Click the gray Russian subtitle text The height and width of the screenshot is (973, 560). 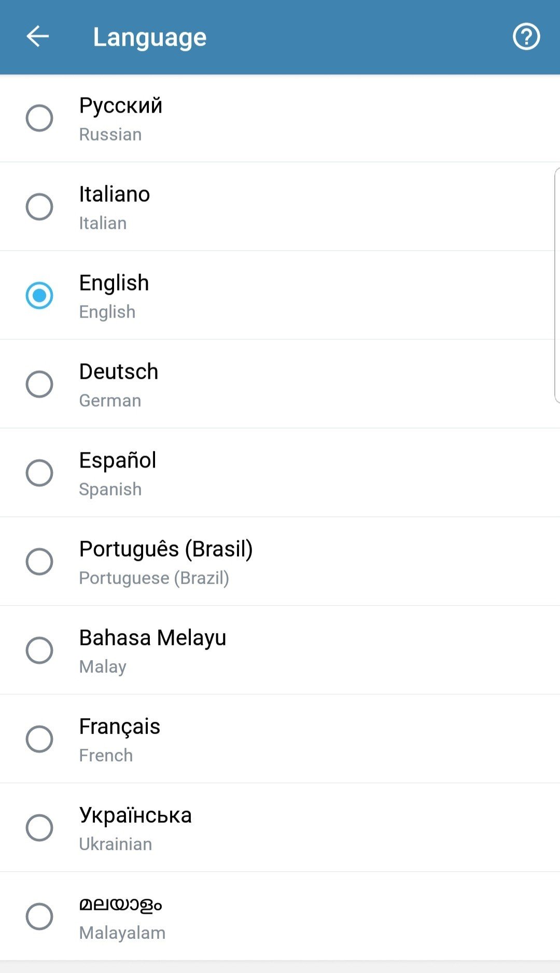point(110,134)
